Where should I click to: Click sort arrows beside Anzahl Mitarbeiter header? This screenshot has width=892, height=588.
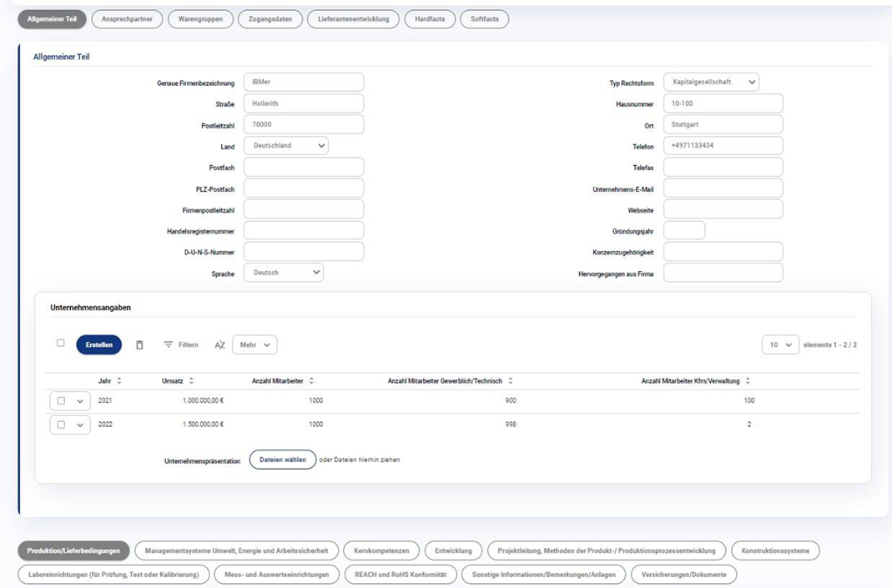pos(311,380)
